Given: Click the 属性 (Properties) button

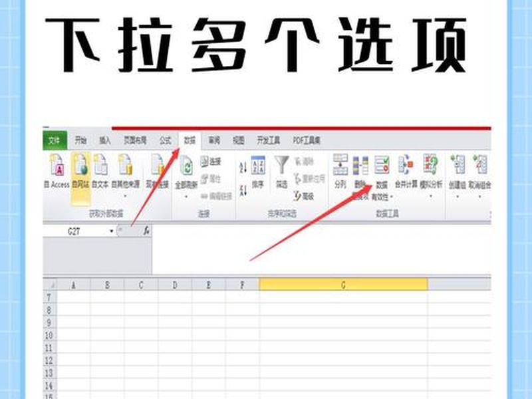Looking at the screenshot, I should [211, 179].
